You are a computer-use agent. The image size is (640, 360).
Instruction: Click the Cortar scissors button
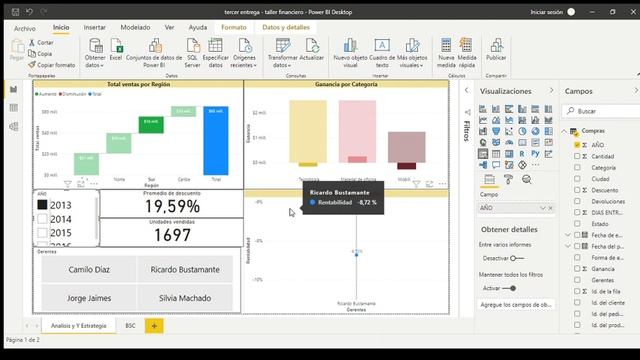[41, 42]
